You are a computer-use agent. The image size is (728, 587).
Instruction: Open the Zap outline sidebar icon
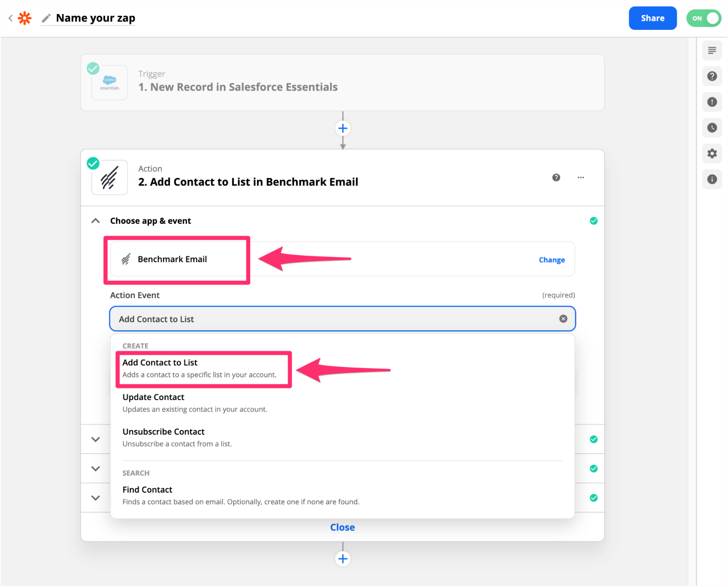click(712, 50)
